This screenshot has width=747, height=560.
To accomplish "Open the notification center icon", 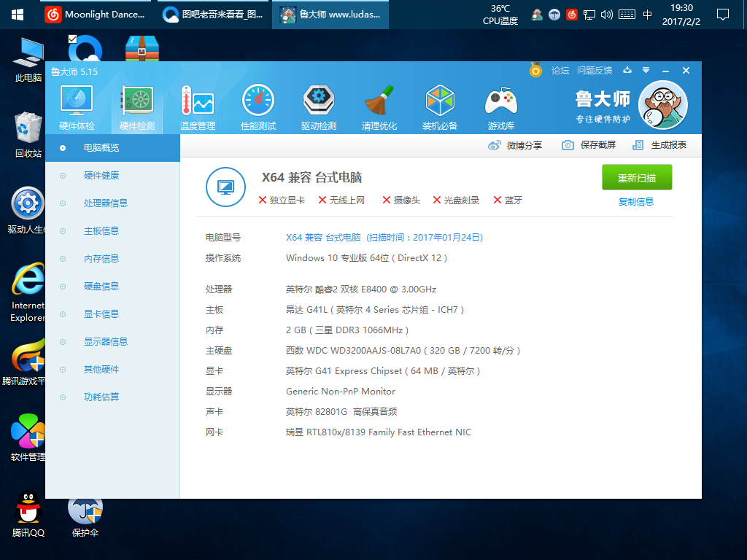I will click(x=723, y=15).
